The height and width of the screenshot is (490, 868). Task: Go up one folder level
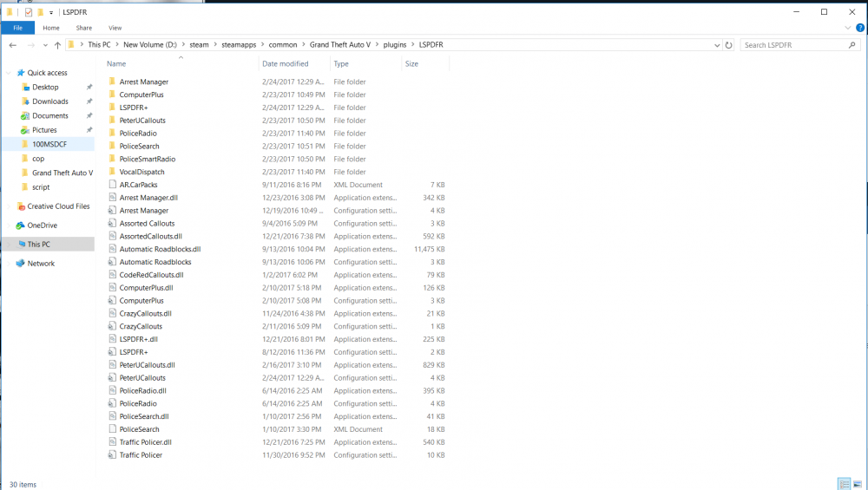(57, 45)
